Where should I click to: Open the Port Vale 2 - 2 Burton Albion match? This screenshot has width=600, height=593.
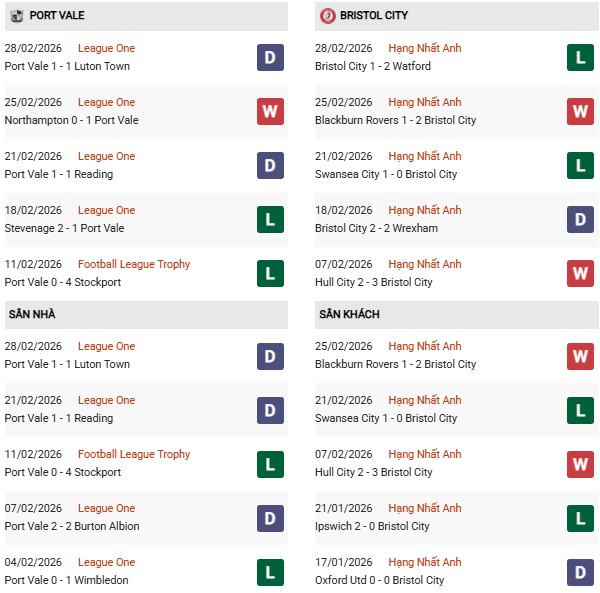[72, 526]
